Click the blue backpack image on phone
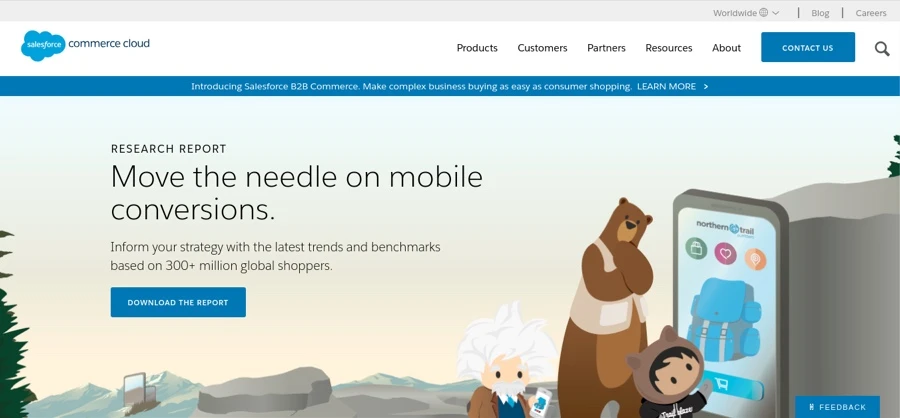The height and width of the screenshot is (418, 900). click(724, 319)
